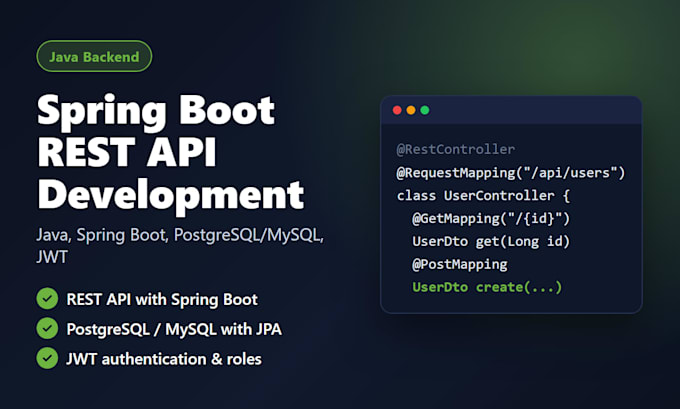Click the 'REST API' headline line
This screenshot has height=409, width=680.
pyautogui.click(x=127, y=152)
